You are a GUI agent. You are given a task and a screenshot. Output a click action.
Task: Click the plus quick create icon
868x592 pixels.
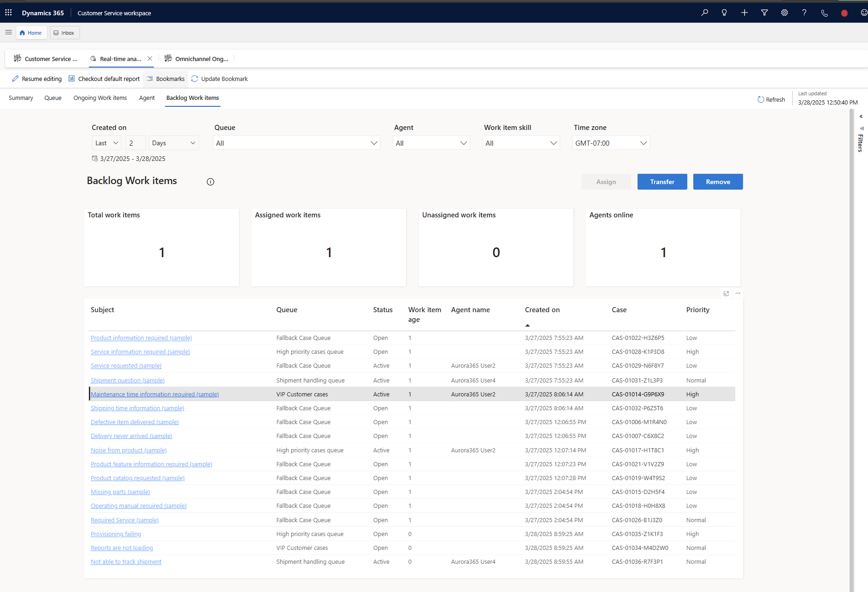pyautogui.click(x=744, y=12)
